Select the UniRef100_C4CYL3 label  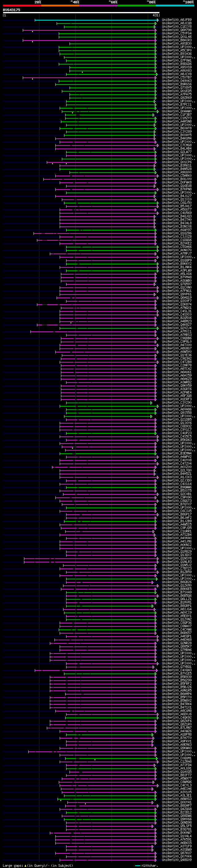coord(177,785)
